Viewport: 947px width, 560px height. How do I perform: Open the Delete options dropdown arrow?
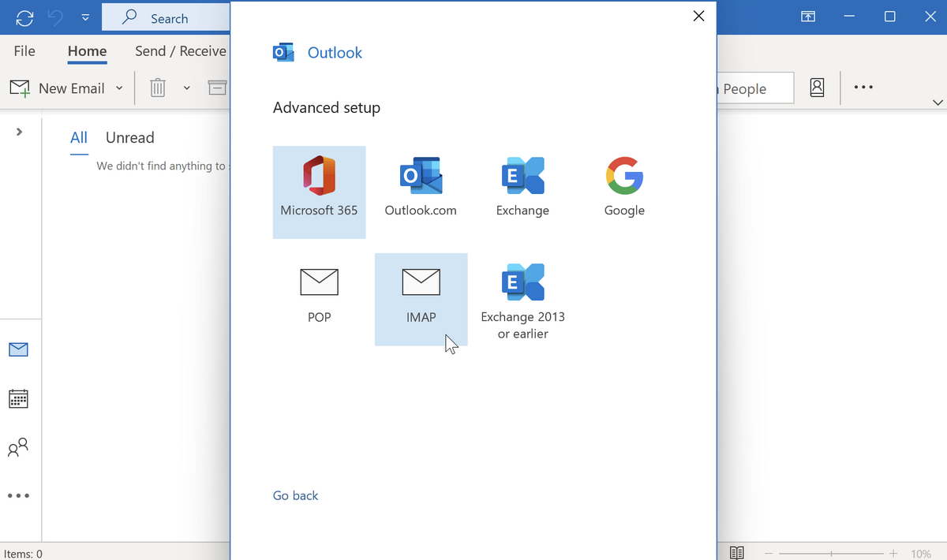click(x=186, y=88)
